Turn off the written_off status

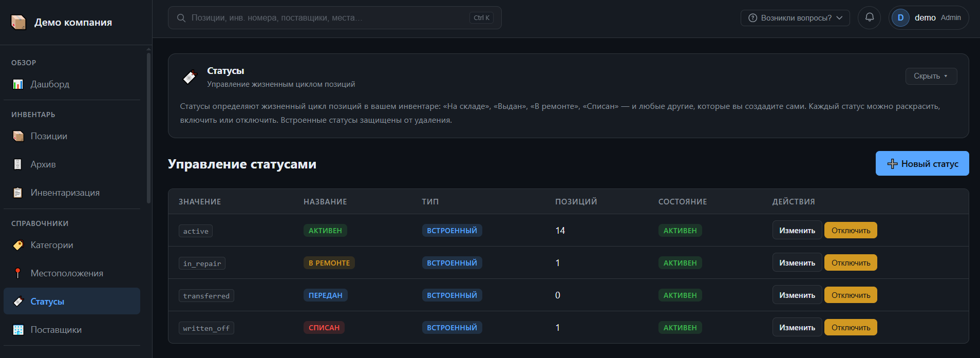pyautogui.click(x=851, y=327)
